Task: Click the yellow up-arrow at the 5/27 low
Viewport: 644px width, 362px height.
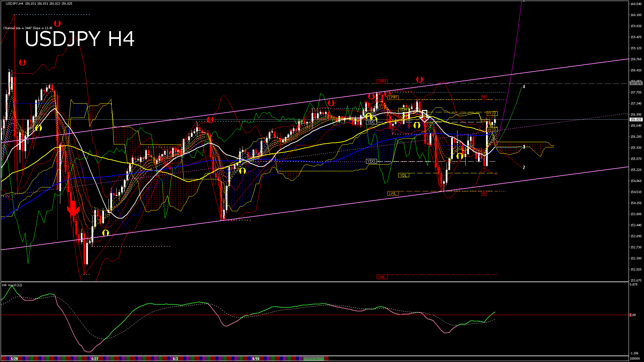Action: [105, 233]
